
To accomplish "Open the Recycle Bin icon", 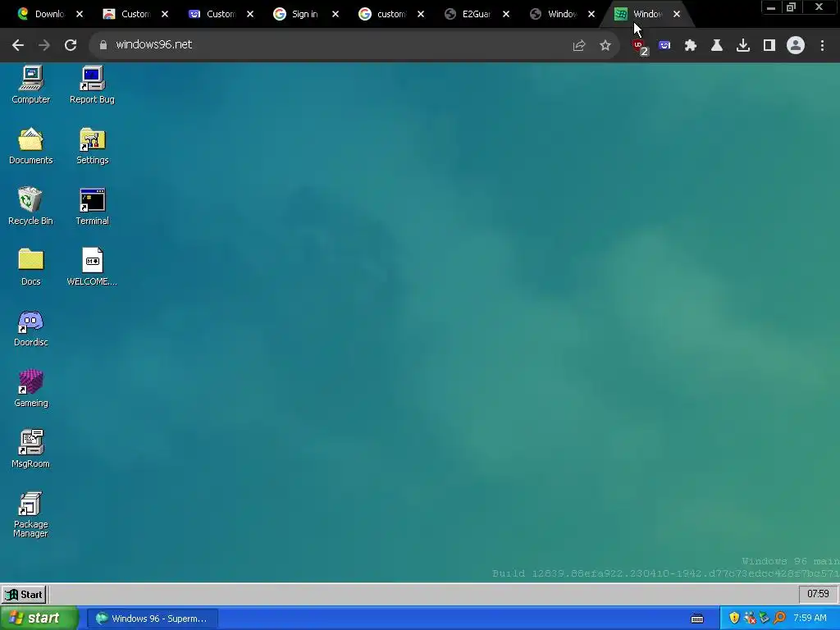I will (x=30, y=206).
